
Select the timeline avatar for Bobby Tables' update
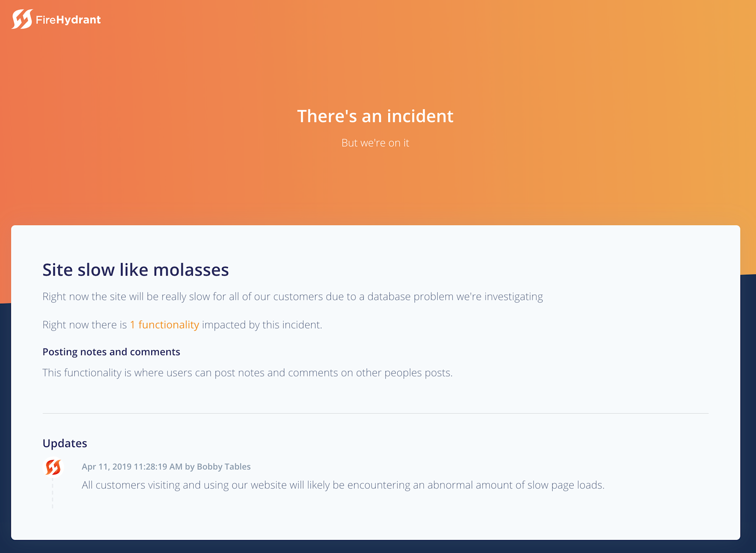click(52, 467)
